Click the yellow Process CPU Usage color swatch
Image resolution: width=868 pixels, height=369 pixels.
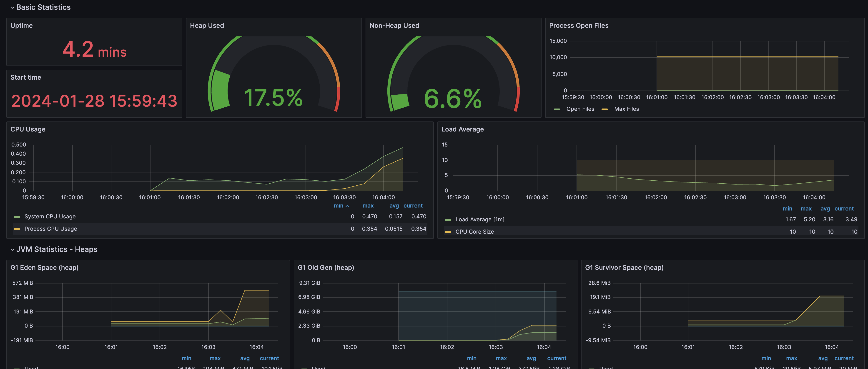tap(17, 229)
